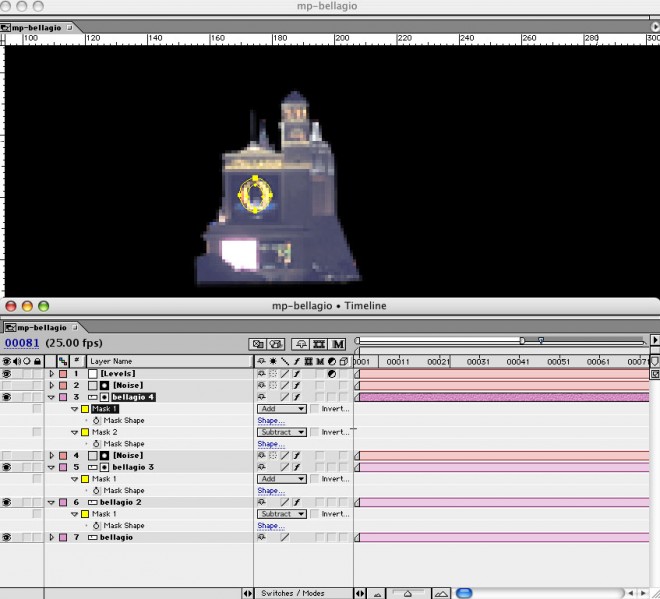Click the Frame Blending enable button
The height and width of the screenshot is (599, 660).
tap(320, 343)
